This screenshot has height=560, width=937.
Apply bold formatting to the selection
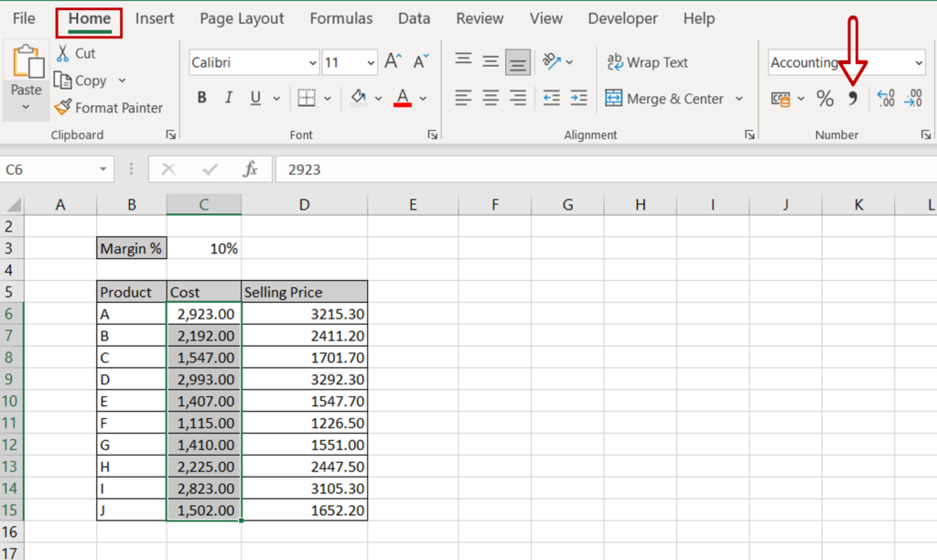(x=201, y=97)
